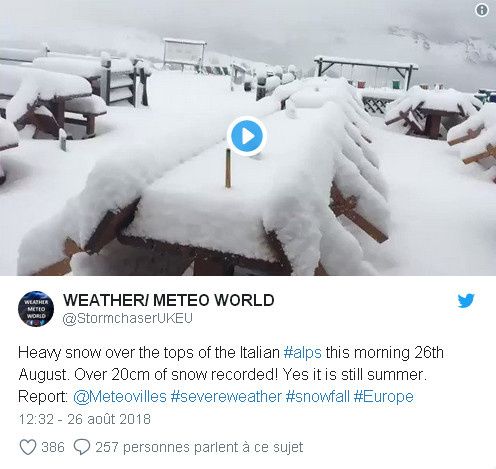Open the @StormchaserUKEU handle
This screenshot has height=469, width=496.
(x=128, y=318)
